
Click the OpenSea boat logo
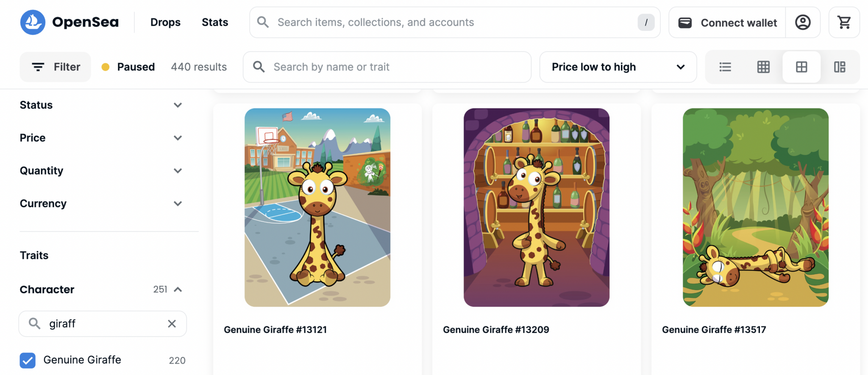pos(33,22)
